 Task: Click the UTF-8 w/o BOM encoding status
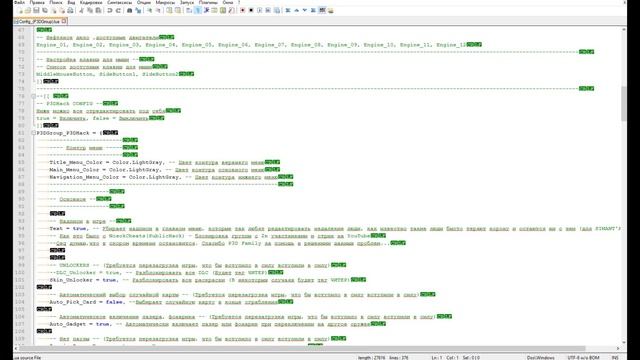click(583, 358)
